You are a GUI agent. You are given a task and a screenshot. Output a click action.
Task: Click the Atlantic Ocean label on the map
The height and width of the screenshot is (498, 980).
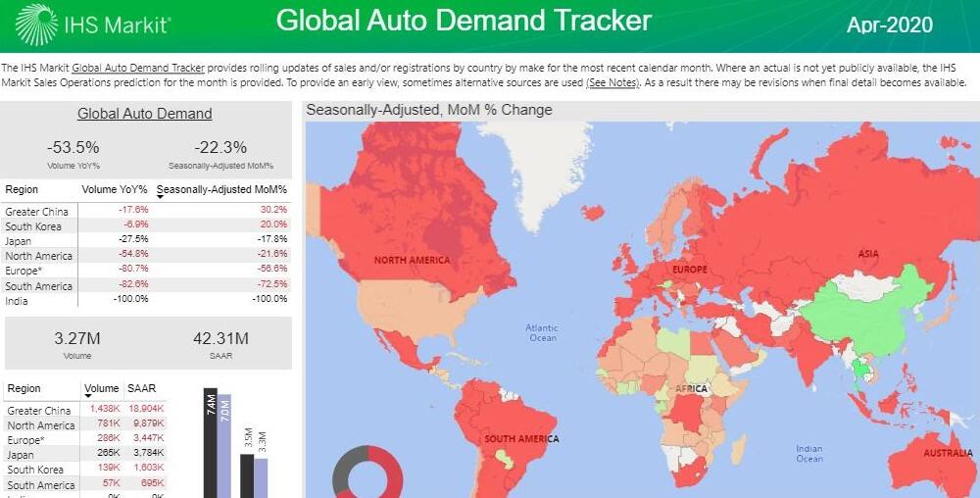[543, 332]
